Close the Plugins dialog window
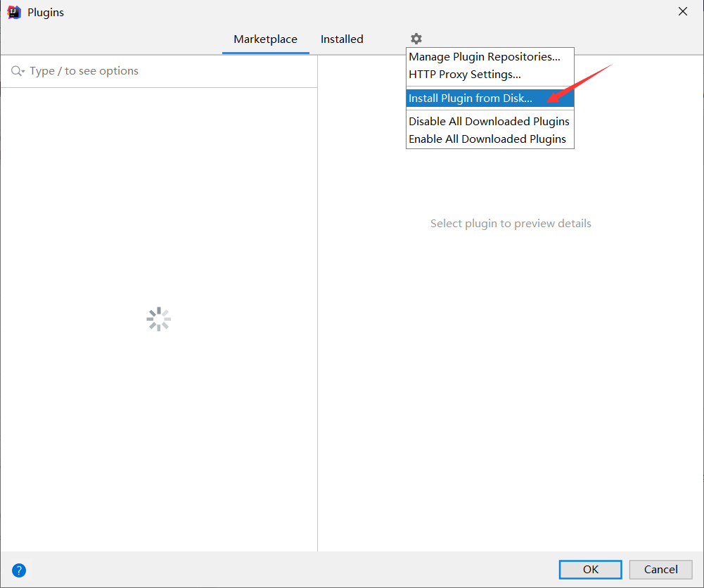Image resolution: width=704 pixels, height=588 pixels. tap(682, 12)
